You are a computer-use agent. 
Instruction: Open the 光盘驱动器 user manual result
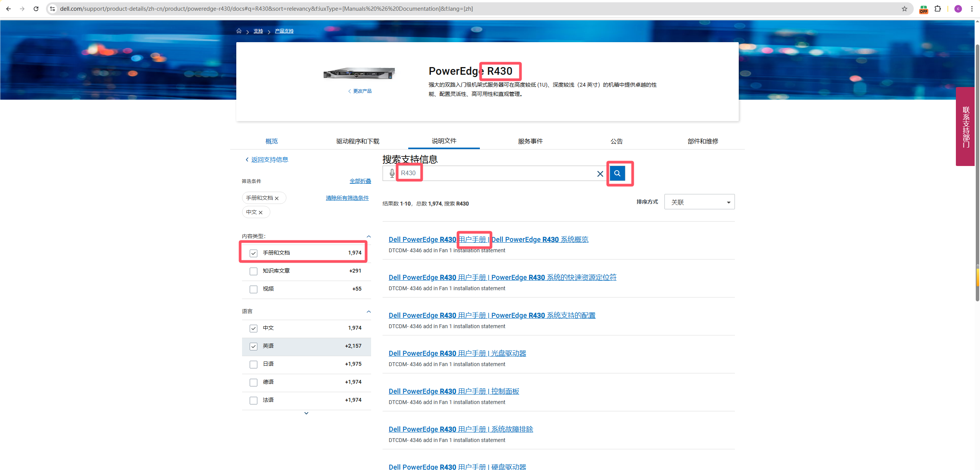[x=457, y=353]
